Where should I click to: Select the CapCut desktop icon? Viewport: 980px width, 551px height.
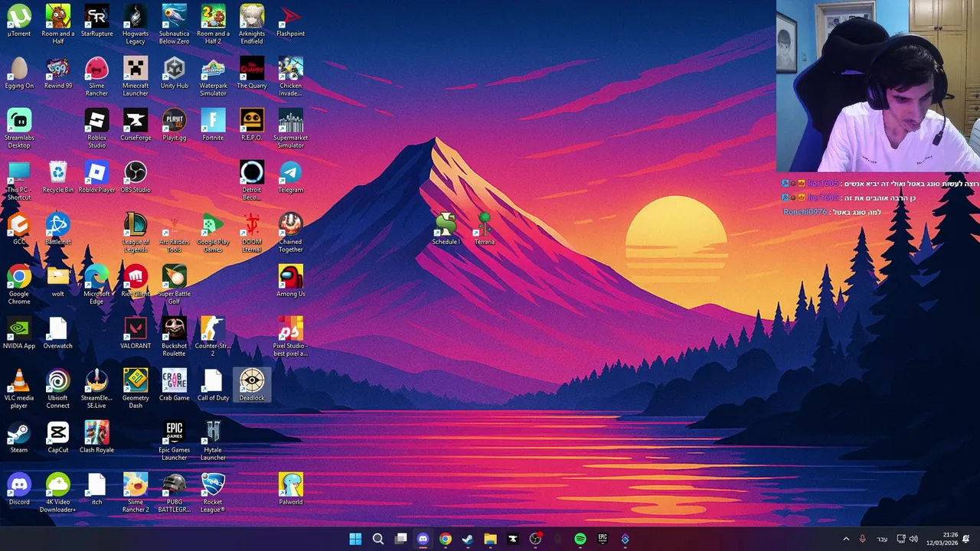[x=58, y=437]
